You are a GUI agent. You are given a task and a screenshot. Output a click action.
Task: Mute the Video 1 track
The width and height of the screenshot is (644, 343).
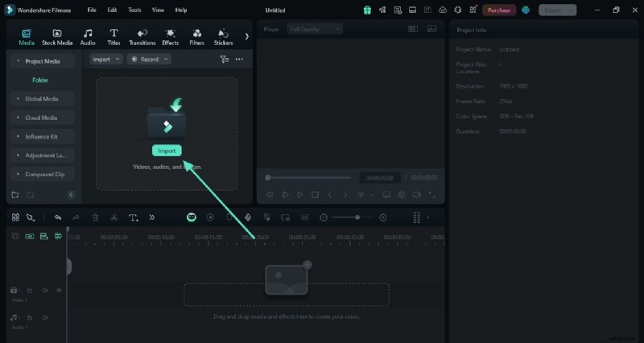(x=45, y=291)
